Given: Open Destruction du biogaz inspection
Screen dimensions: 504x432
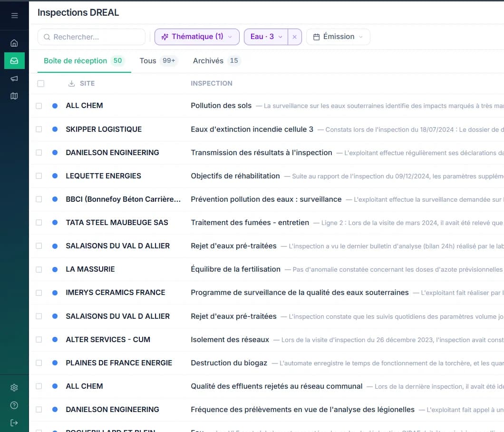Looking at the screenshot, I should pos(229,363).
